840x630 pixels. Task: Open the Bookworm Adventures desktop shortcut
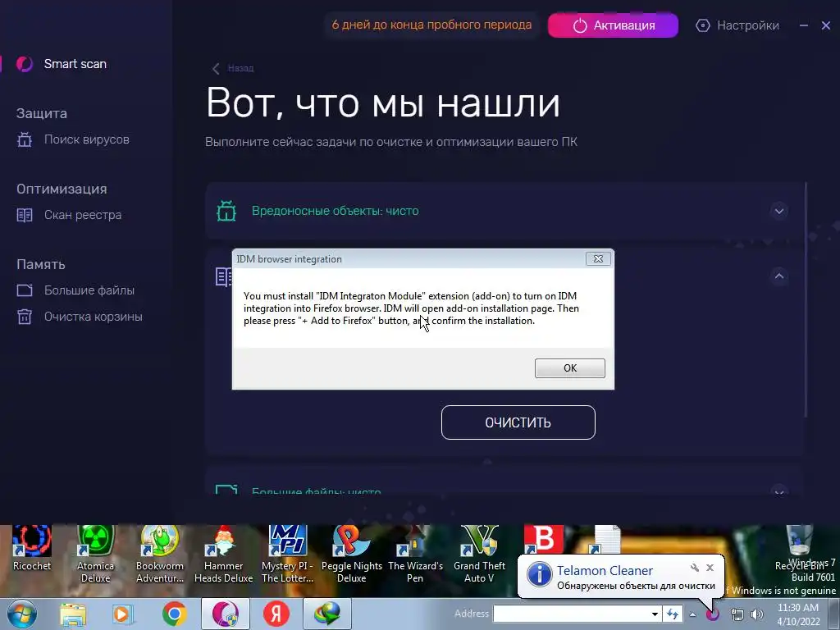click(x=160, y=554)
